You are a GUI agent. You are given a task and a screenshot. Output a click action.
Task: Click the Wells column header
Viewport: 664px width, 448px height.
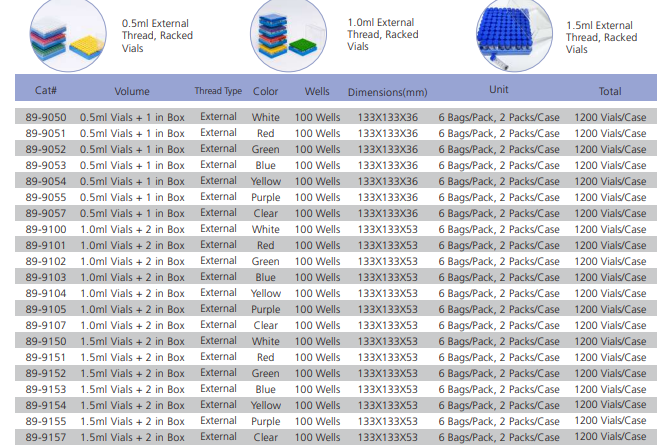[317, 91]
